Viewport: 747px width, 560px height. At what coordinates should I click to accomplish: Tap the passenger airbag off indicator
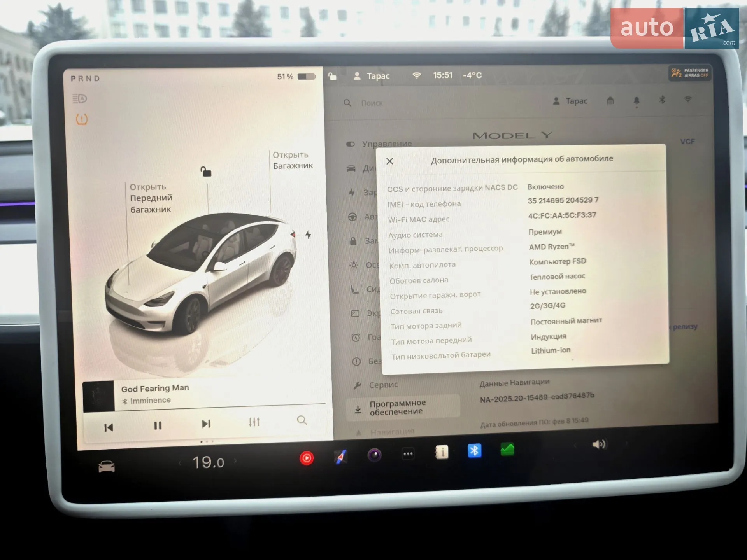coord(690,73)
